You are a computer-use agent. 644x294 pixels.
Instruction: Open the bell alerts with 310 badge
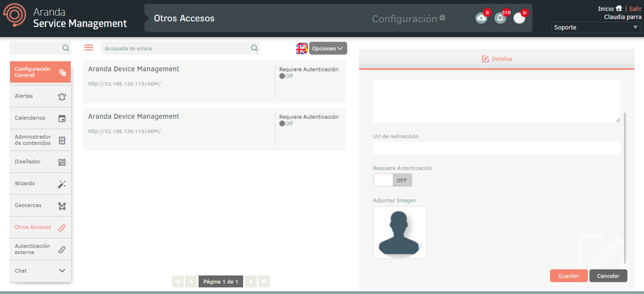click(x=500, y=18)
